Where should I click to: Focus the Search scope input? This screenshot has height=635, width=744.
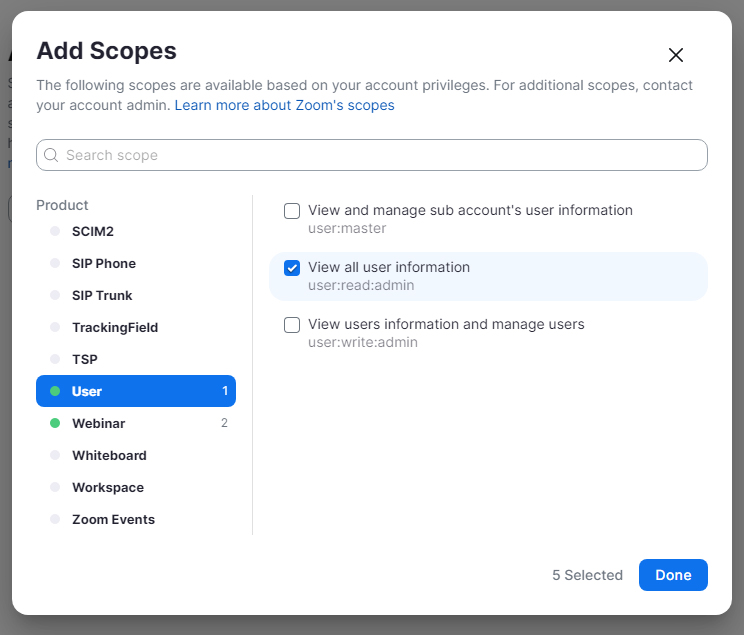point(372,155)
